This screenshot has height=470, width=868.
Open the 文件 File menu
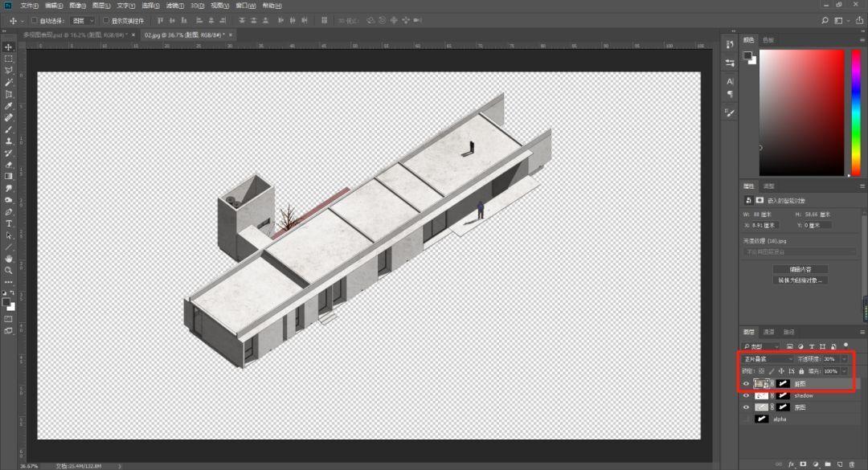pyautogui.click(x=30, y=6)
